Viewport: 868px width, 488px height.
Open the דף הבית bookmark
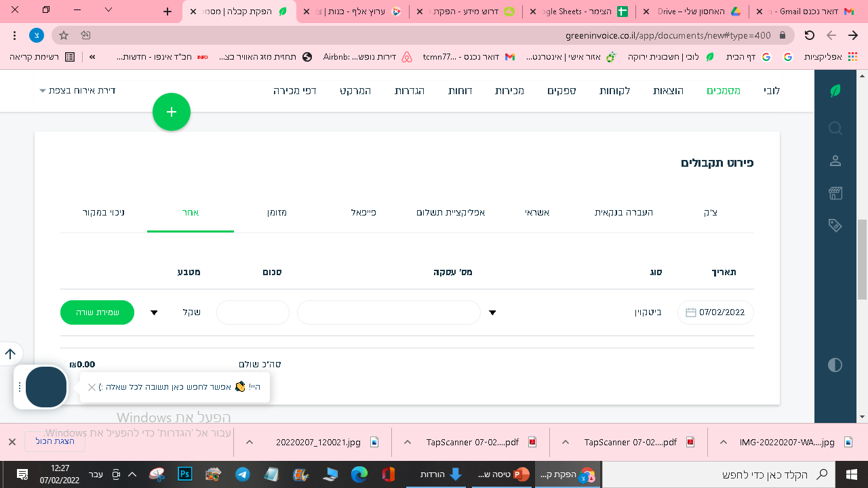pyautogui.click(x=748, y=57)
